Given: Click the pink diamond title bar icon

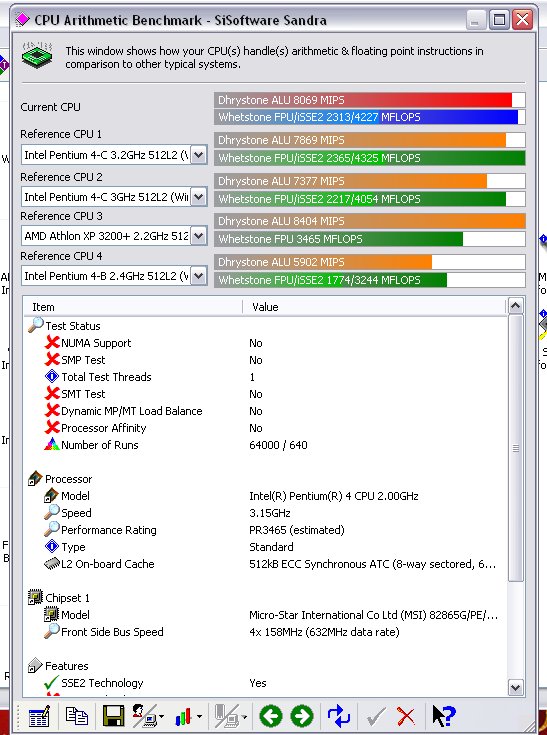Looking at the screenshot, I should [22, 20].
